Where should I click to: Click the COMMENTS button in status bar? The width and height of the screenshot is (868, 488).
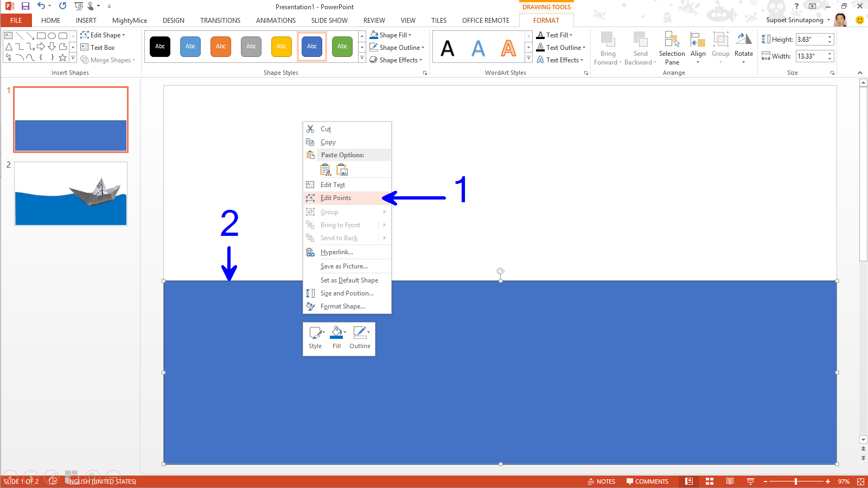(647, 481)
